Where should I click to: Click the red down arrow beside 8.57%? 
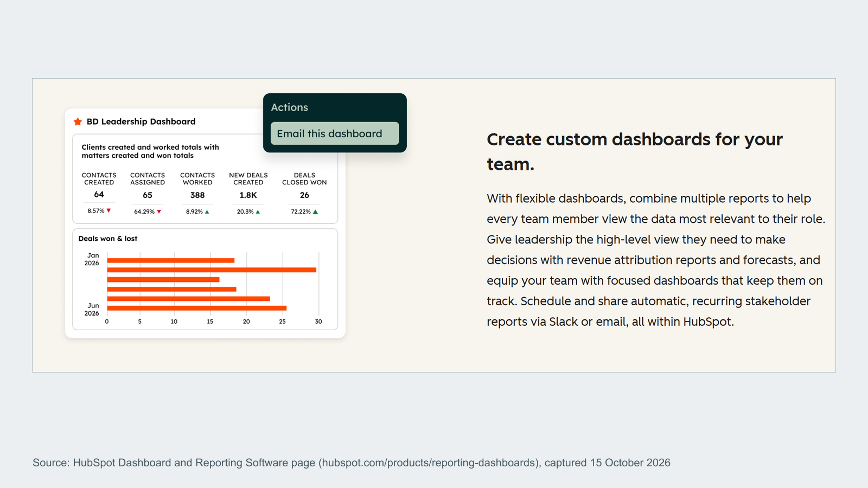(x=108, y=210)
